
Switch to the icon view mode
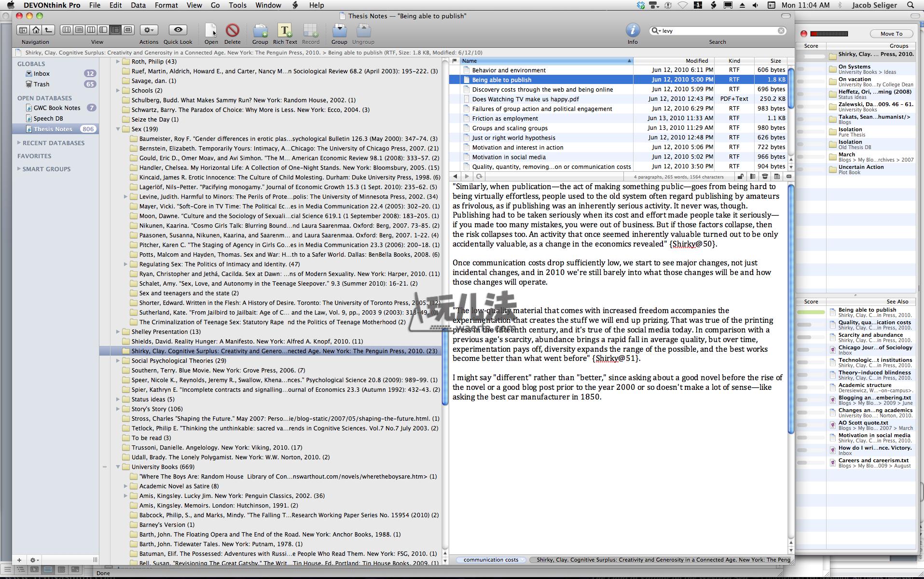tap(67, 30)
